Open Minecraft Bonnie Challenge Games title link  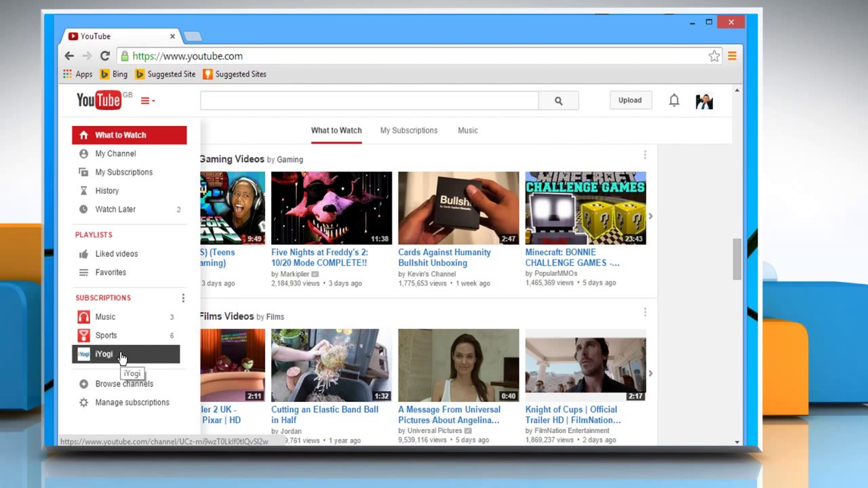(572, 258)
